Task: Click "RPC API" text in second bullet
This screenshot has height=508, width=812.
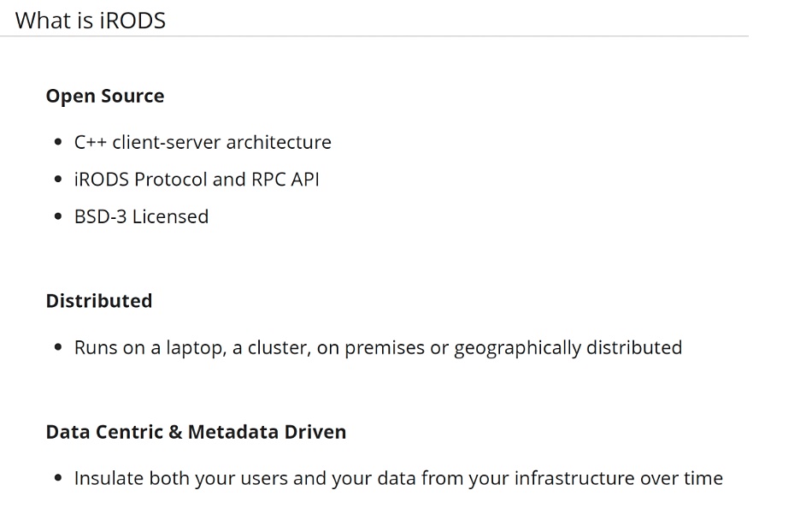Action: (285, 180)
